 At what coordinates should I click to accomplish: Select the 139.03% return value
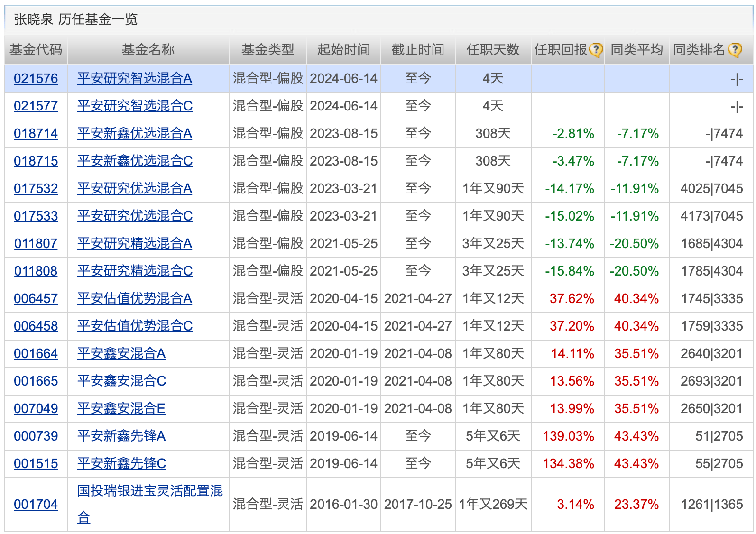pyautogui.click(x=569, y=436)
